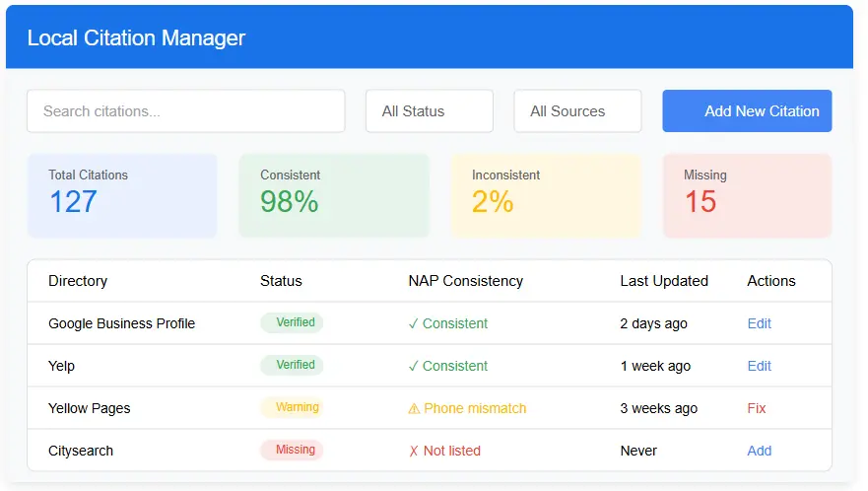Click Verified badge in Google Business Profile row
This screenshot has height=491, width=868.
pos(292,322)
